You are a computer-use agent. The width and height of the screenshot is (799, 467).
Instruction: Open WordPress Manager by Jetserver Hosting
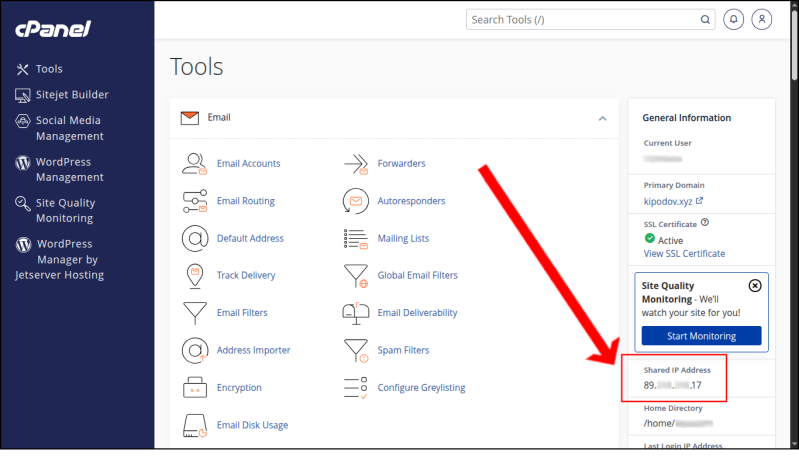point(60,259)
